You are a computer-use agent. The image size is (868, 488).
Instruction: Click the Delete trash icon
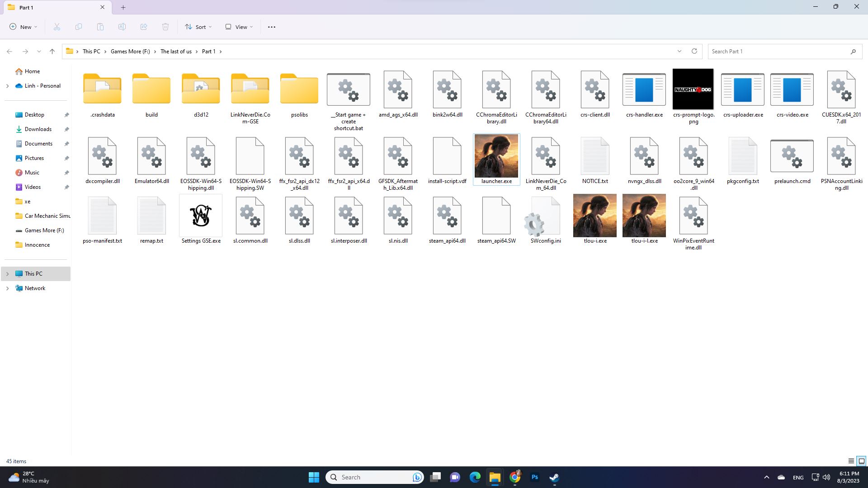165,27
